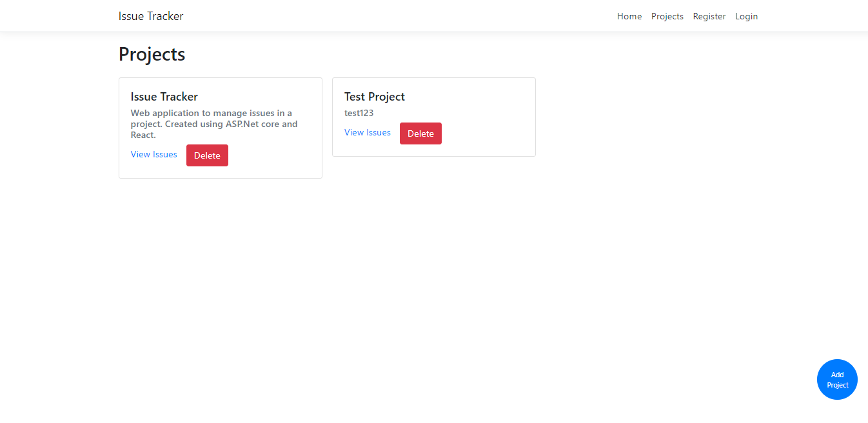Navigate to the Projects page
Image resolution: width=868 pixels, height=423 pixels.
coord(667,16)
